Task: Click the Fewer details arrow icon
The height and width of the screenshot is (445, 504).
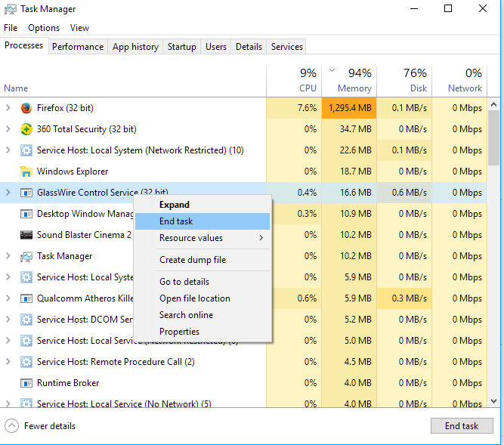Action: coord(11,426)
